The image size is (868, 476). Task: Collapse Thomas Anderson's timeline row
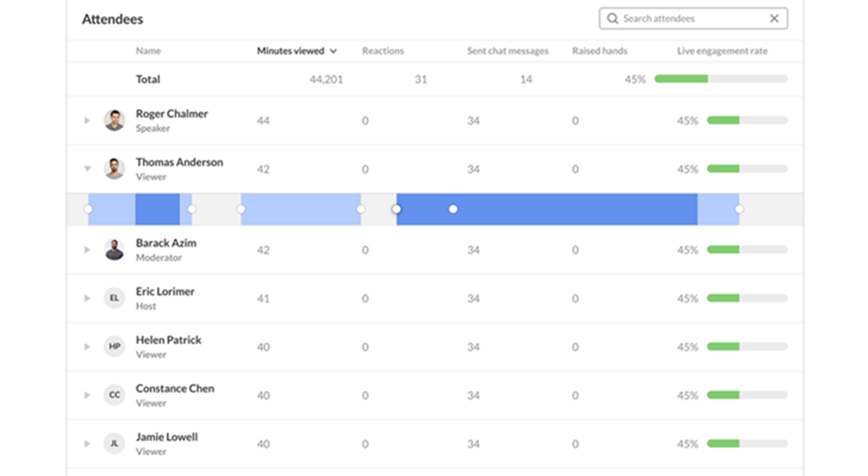pos(88,169)
